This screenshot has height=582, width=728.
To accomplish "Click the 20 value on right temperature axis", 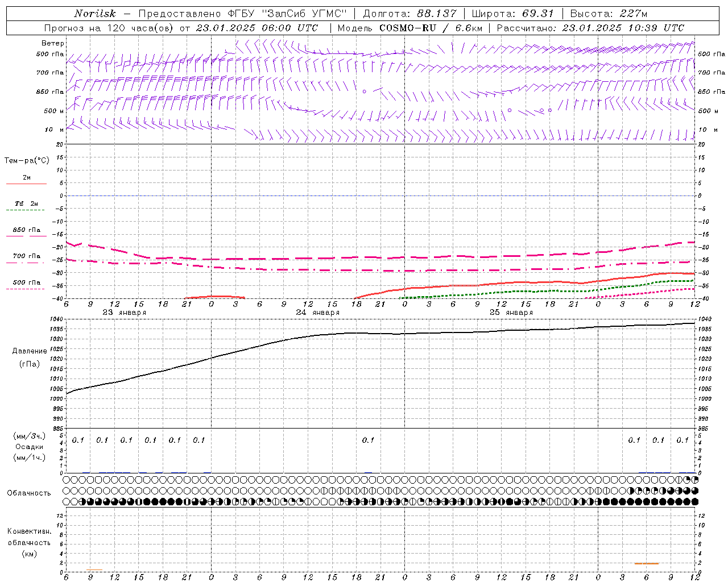I will click(702, 145).
